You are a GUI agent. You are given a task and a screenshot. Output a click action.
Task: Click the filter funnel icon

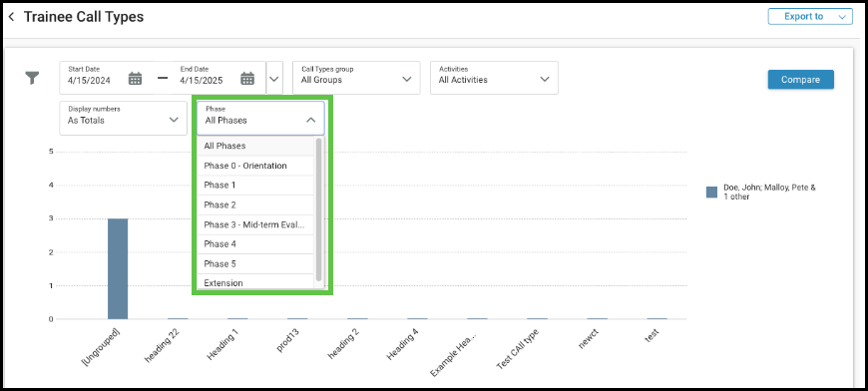coord(32,78)
